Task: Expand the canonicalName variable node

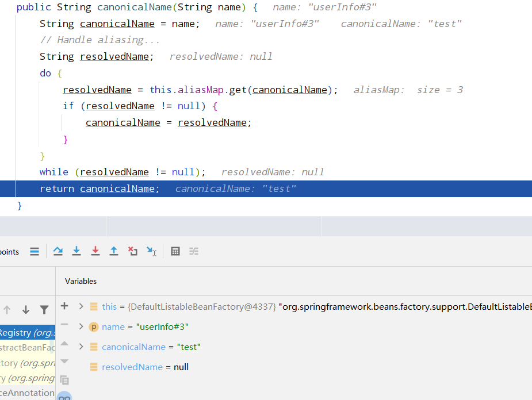Action: point(81,347)
